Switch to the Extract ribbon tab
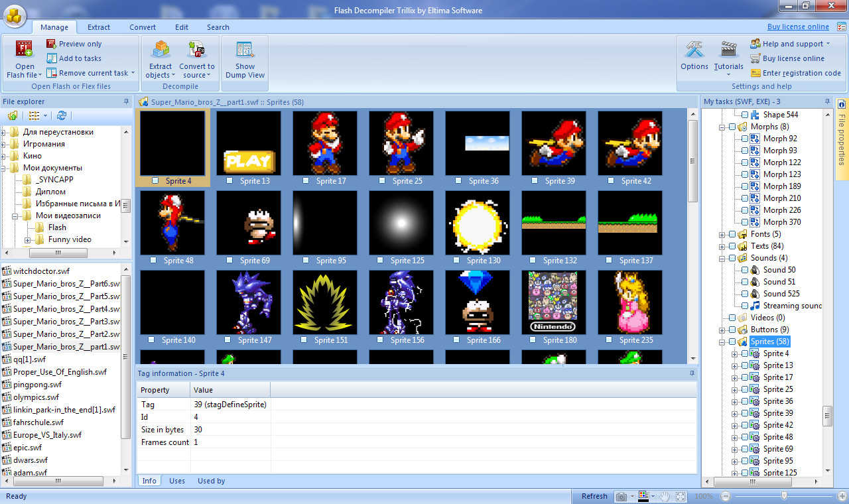The width and height of the screenshot is (849, 504). (99, 27)
